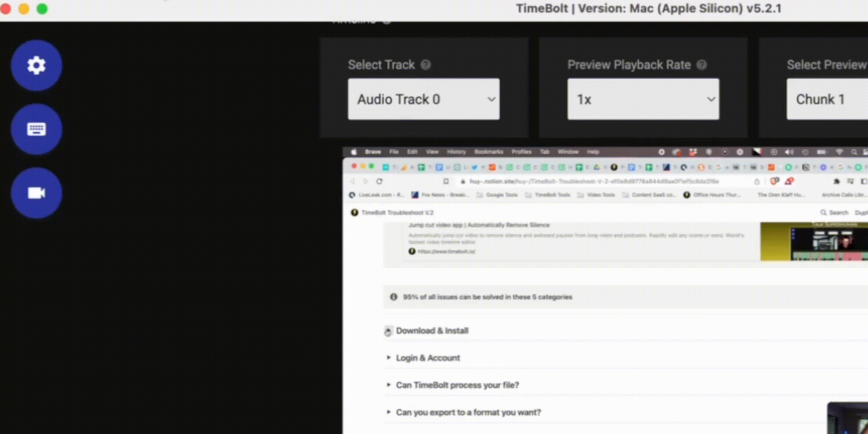This screenshot has height=434, width=868.
Task: Open the Profiles menu in previewed Brave
Action: 521,152
